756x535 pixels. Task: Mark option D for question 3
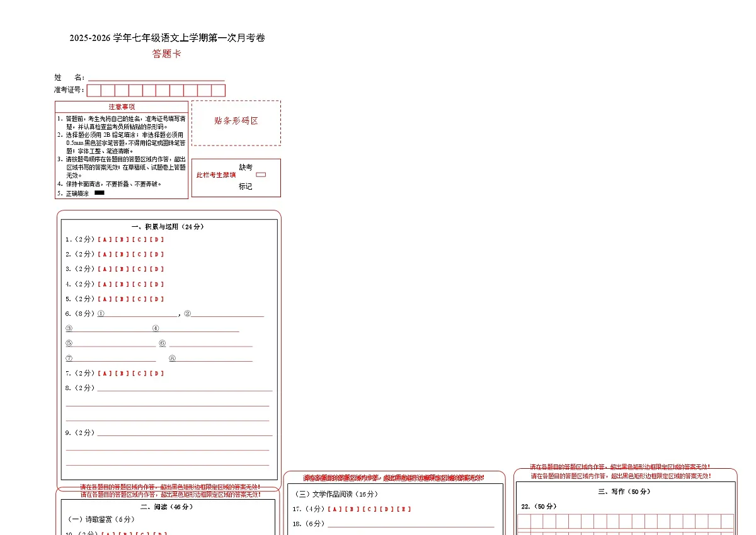[x=156, y=269]
